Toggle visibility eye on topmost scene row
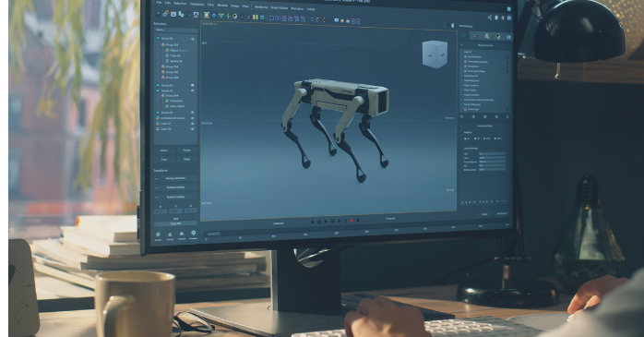644x337 pixels. point(192,39)
